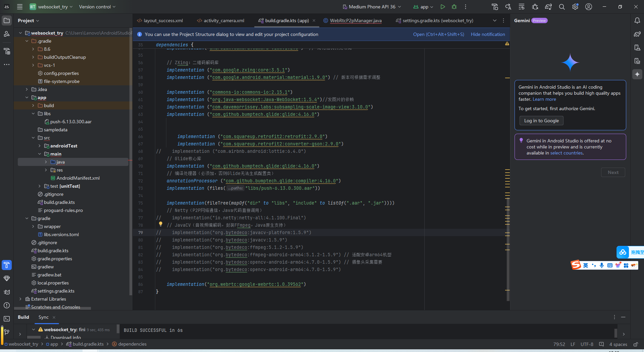Click the UTF-8 encoding status item

point(587,344)
